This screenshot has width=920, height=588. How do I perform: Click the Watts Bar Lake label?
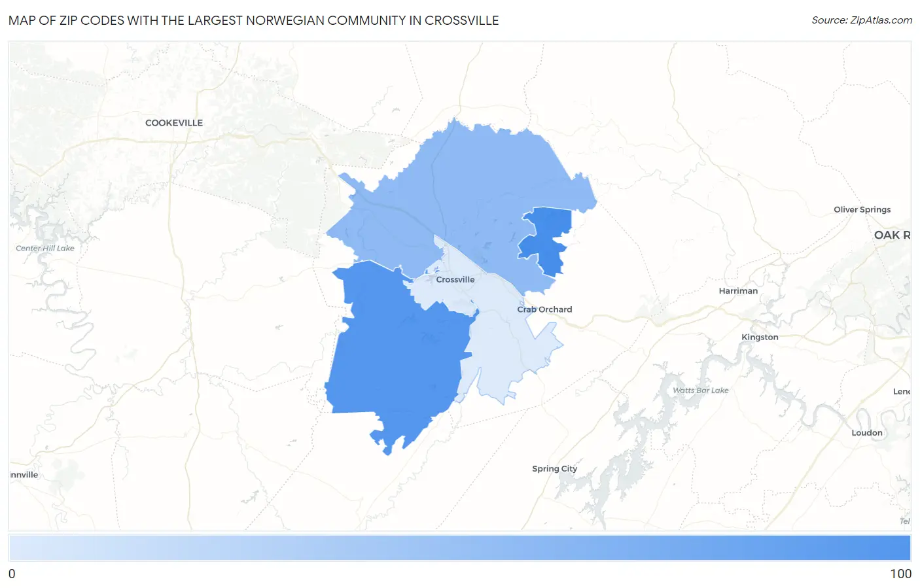point(700,390)
